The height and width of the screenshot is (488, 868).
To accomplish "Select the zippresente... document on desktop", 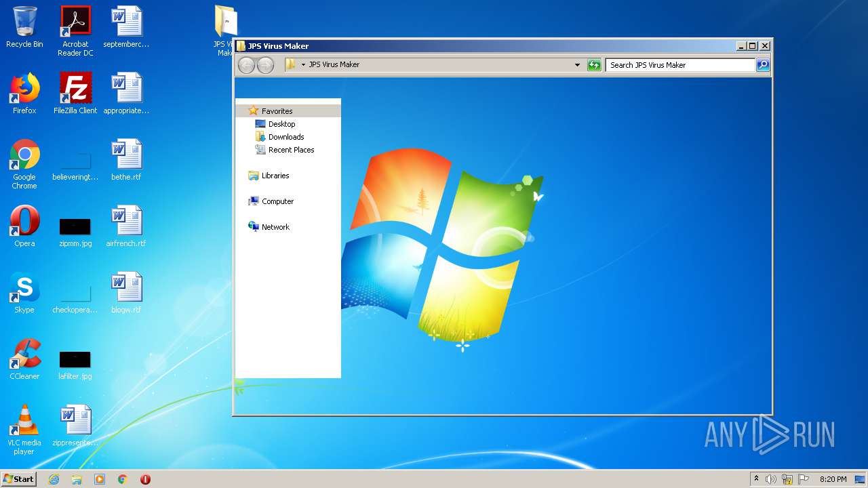I will click(75, 426).
